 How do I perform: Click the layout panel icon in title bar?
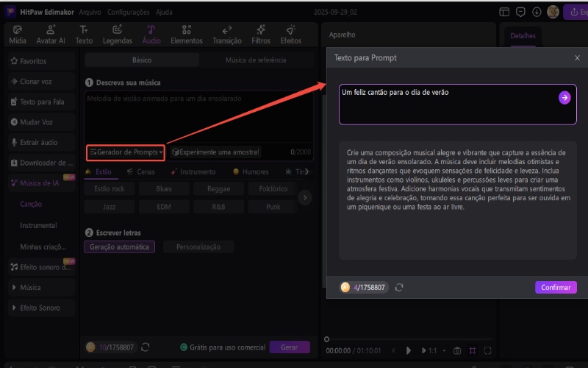(504, 12)
